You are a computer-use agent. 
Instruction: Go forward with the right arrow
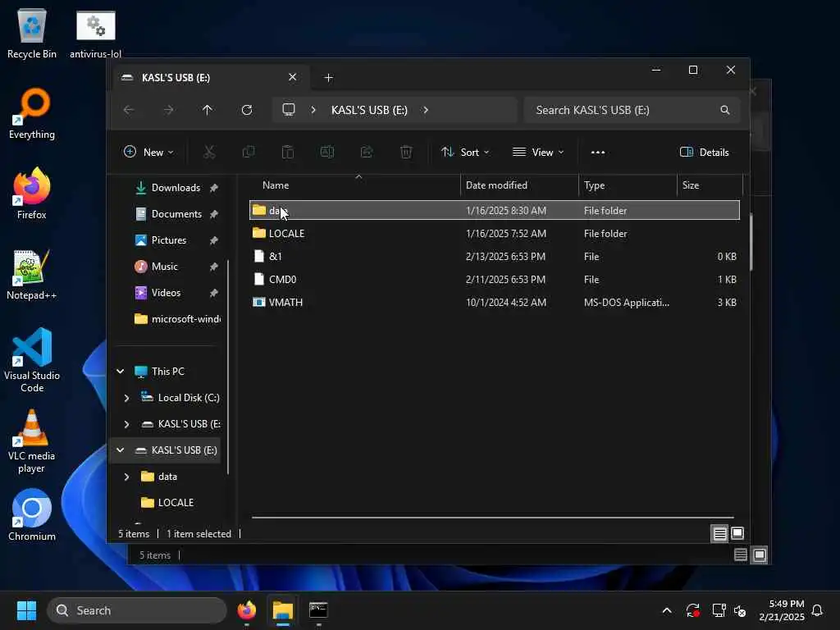[168, 110]
